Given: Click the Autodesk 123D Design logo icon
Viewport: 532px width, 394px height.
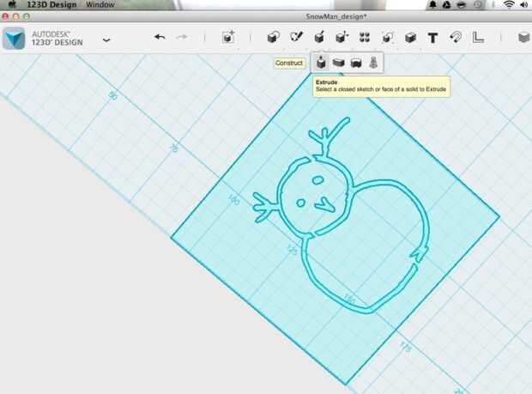Looking at the screenshot, I should pos(14,39).
